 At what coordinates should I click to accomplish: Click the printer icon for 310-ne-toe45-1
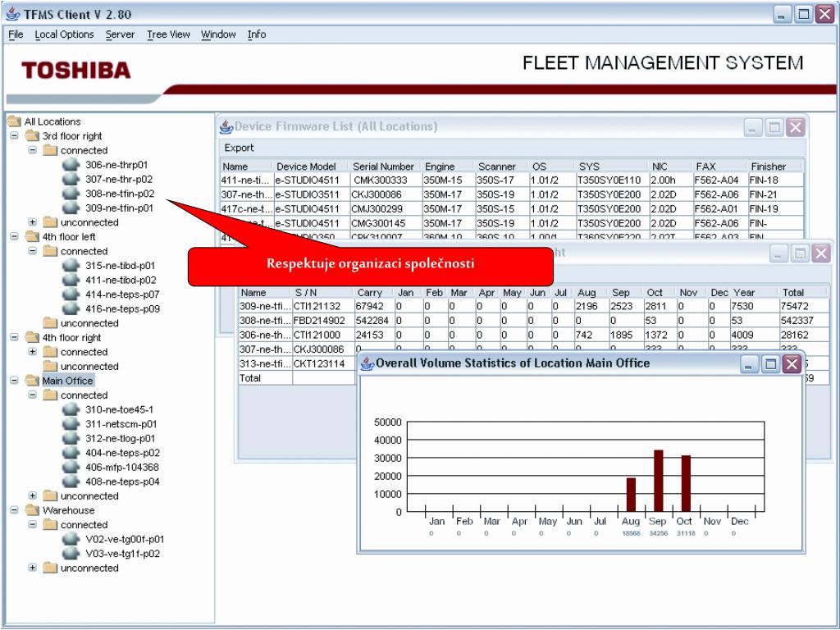pyautogui.click(x=71, y=410)
